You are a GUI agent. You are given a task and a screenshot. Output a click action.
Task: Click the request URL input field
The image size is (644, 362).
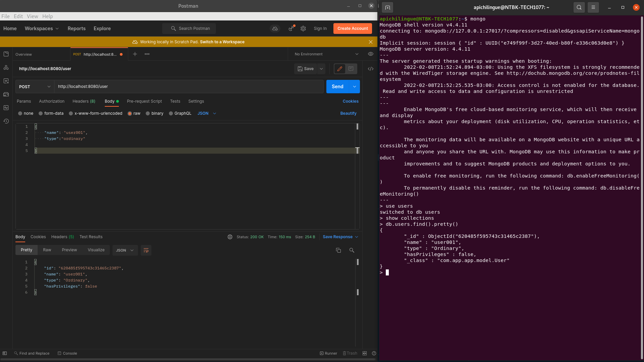(x=189, y=87)
